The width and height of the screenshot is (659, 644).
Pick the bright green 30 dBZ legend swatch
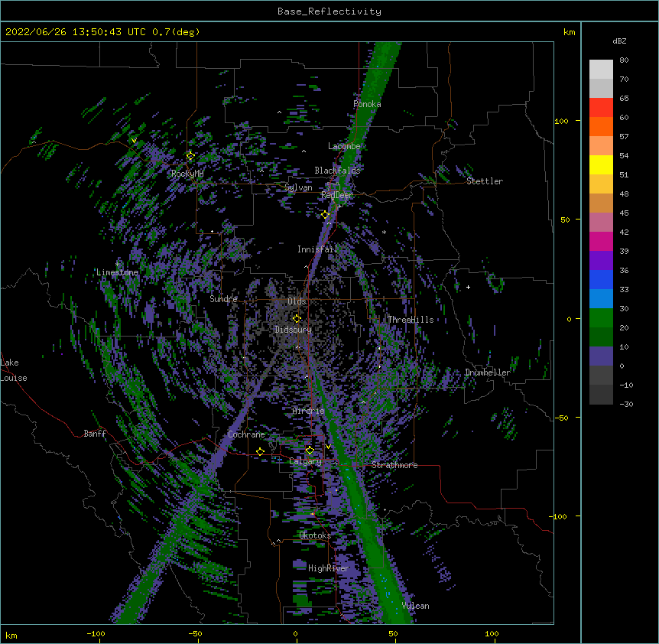tap(601, 318)
